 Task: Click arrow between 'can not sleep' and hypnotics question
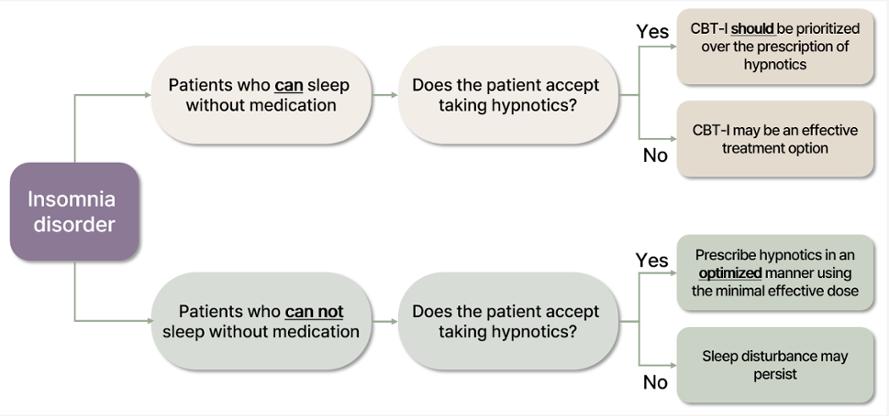tap(385, 321)
